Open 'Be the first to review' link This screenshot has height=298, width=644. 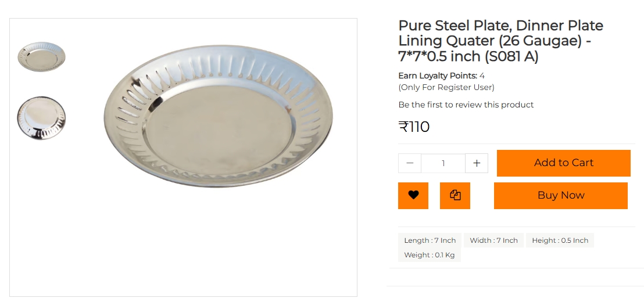(x=466, y=105)
